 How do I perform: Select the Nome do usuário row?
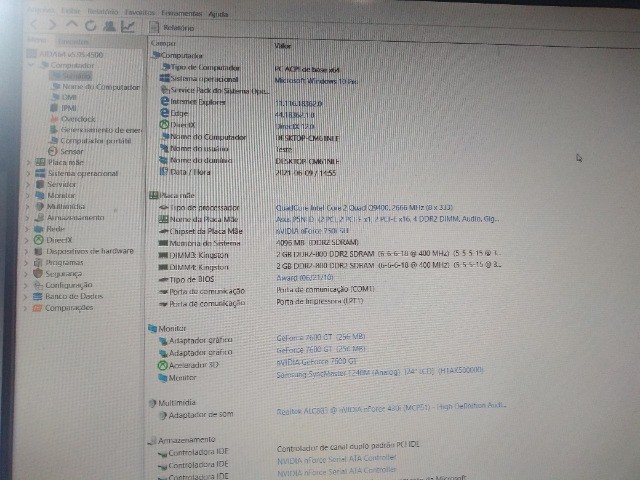(x=227, y=149)
